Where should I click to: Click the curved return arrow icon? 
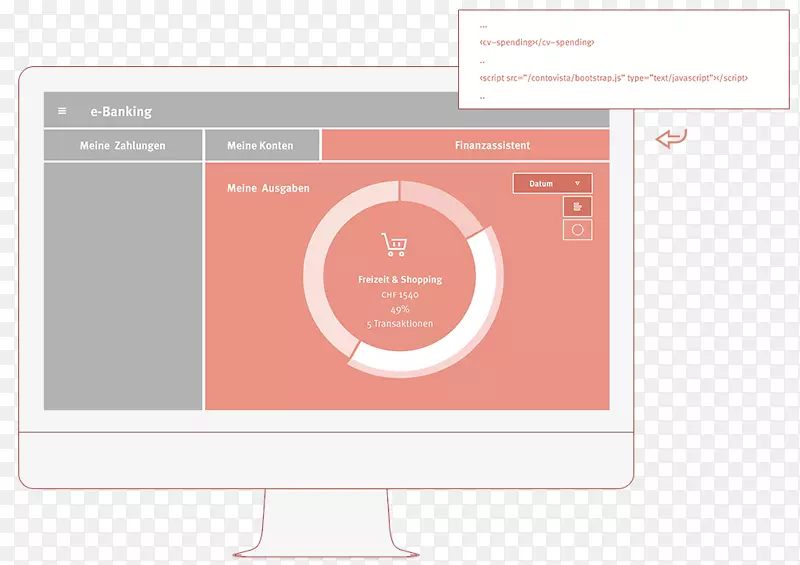pos(671,138)
